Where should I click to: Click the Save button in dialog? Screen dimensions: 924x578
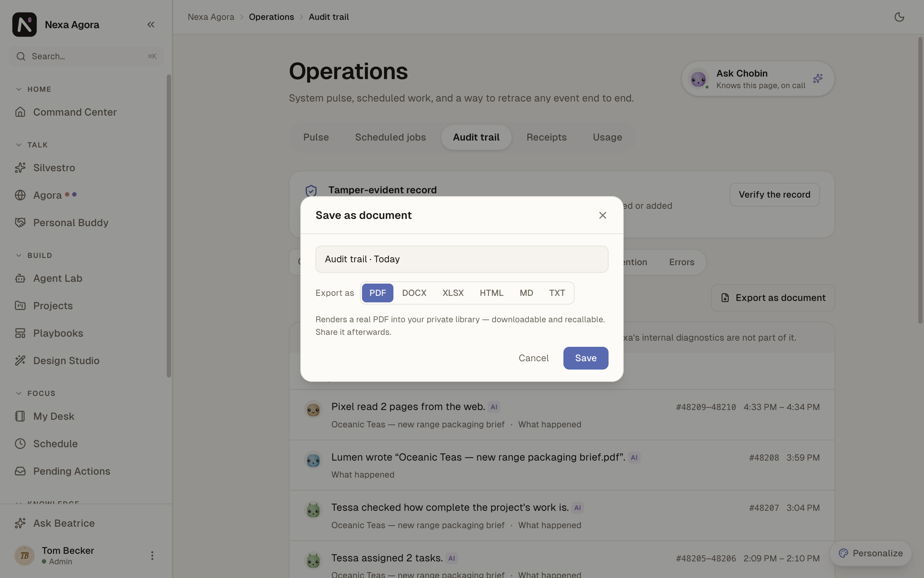click(586, 358)
